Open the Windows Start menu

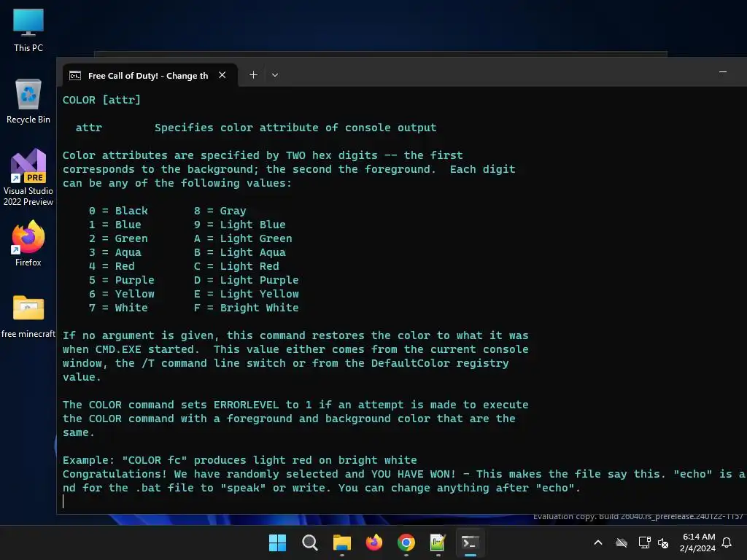pyautogui.click(x=277, y=542)
